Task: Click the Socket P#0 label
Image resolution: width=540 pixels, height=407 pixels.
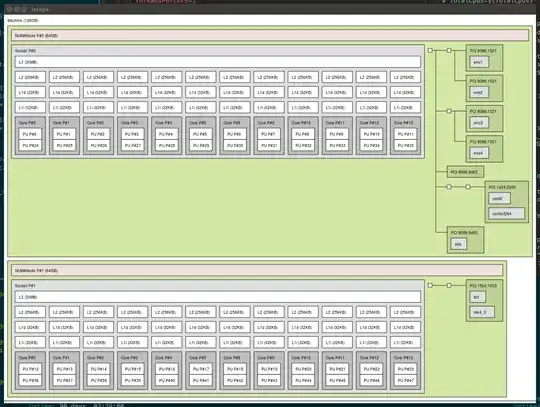Action: (x=25, y=51)
